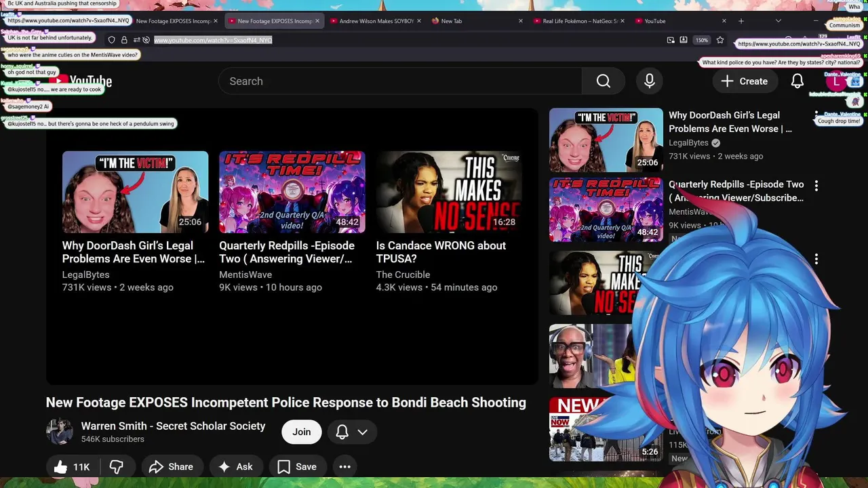Click the lock site info icon
Viewport: 868px width, 488px height.
tap(124, 40)
